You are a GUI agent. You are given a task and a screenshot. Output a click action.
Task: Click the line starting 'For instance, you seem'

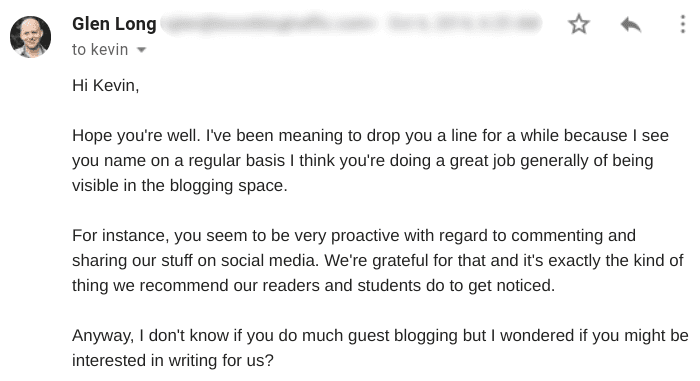click(x=354, y=235)
